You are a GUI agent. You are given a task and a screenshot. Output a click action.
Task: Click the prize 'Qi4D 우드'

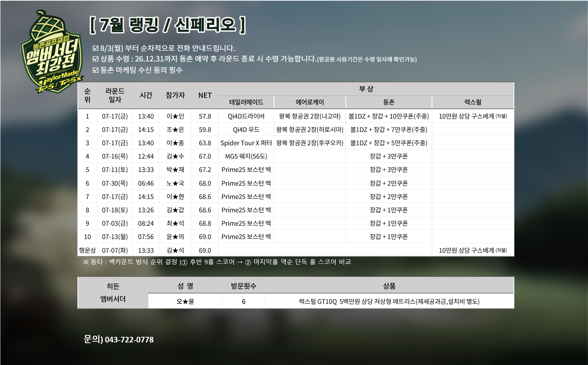(246, 130)
